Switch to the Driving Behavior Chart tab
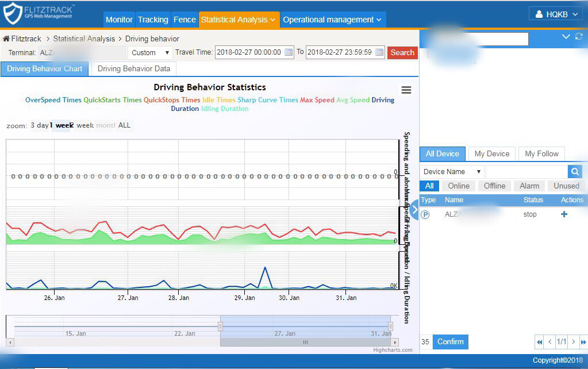Image resolution: width=588 pixels, height=369 pixels. [x=45, y=68]
